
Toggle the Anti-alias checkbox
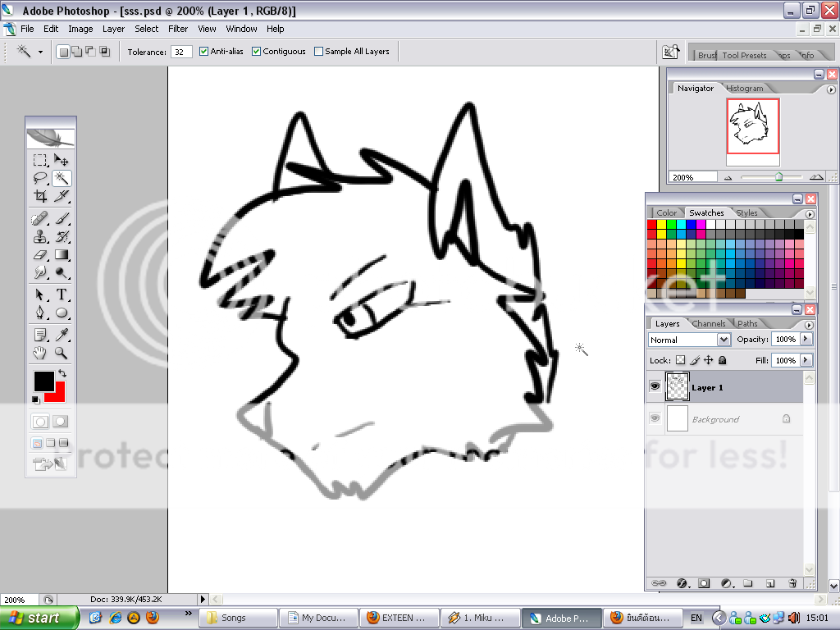pos(203,52)
